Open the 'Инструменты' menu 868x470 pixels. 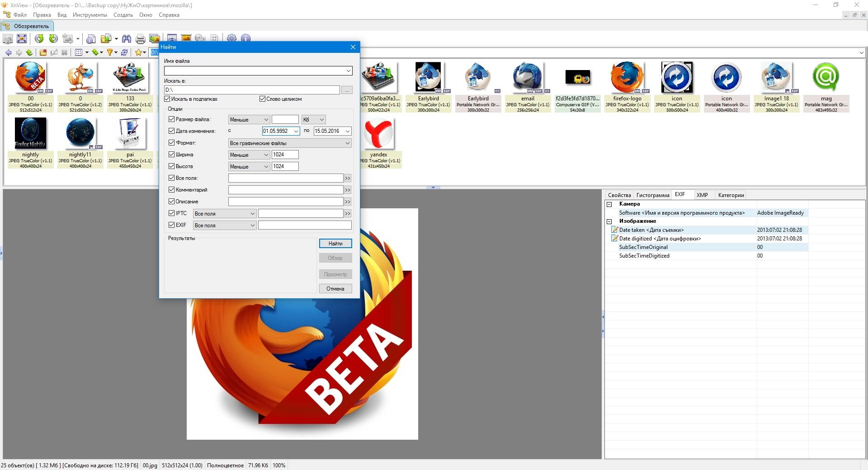click(x=90, y=15)
